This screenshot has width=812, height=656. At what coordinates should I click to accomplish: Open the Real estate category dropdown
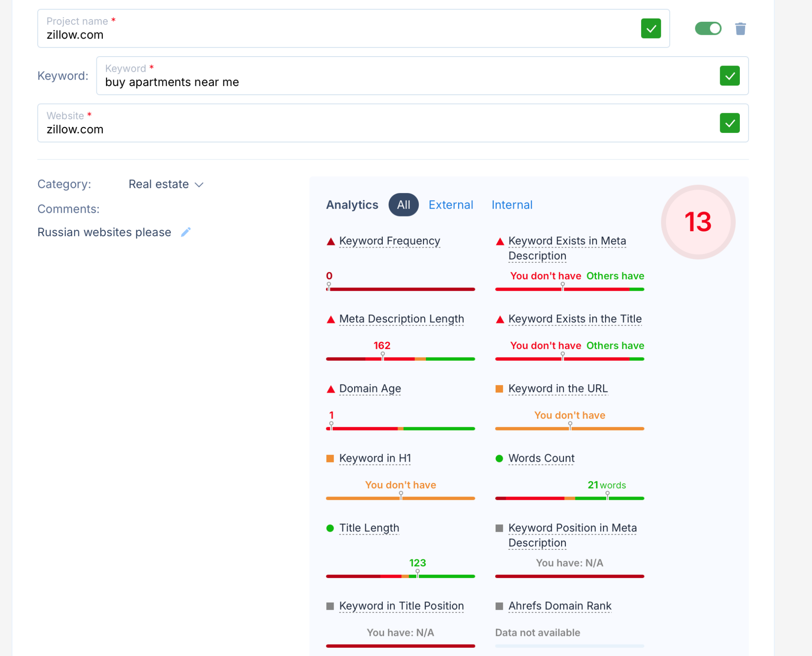[166, 184]
